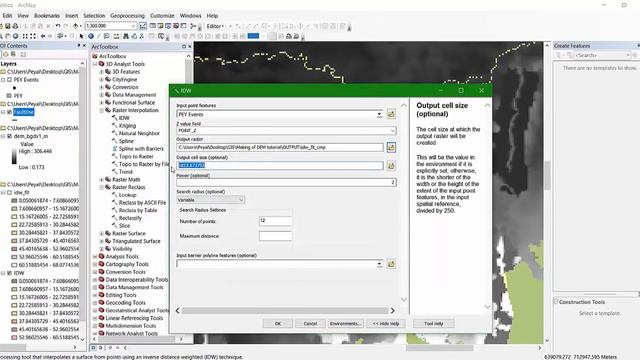Viewport: 640px width, 360px height.
Task: Open the Lookup reclass tool
Action: (x=127, y=195)
